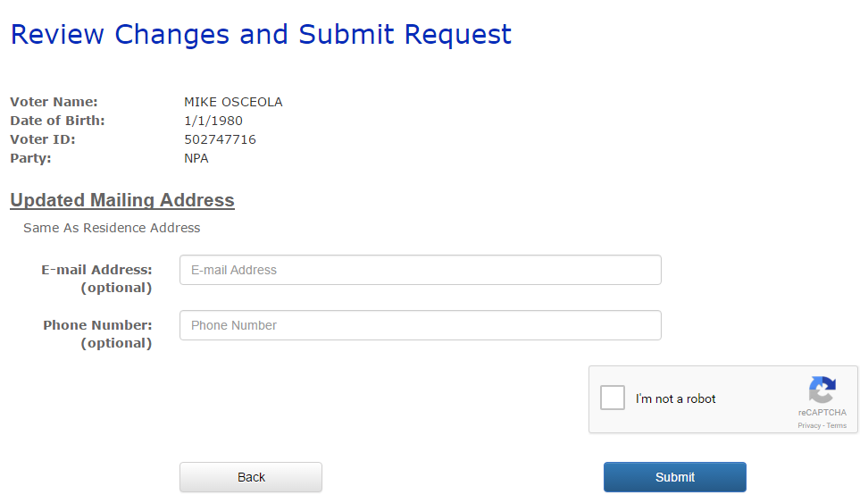Select the Same As Residence Address text

[112, 228]
